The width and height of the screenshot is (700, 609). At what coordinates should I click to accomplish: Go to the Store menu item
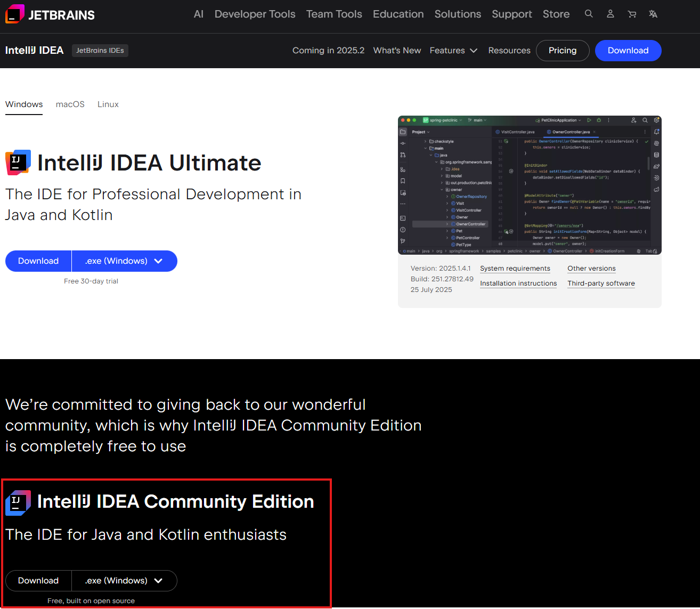click(x=556, y=14)
